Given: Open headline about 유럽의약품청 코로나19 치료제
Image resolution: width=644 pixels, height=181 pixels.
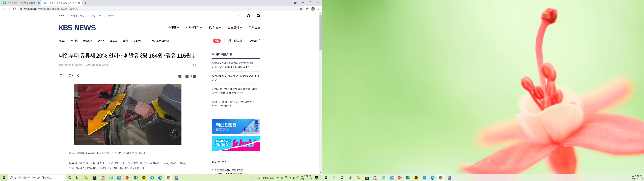Looking at the screenshot, I should (x=235, y=78).
